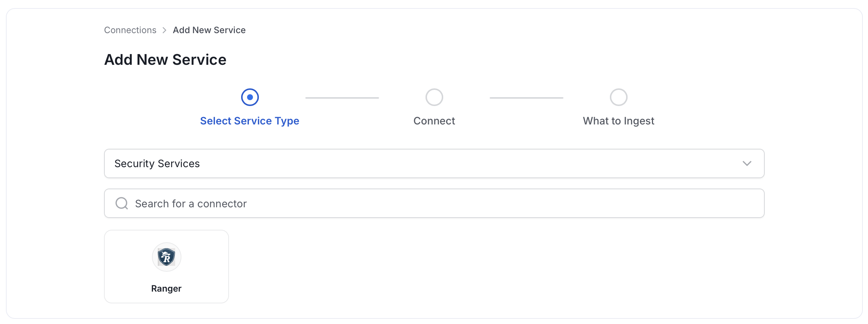The image size is (868, 324).
Task: Click the progress line between Select Service Type and Connect
Action: 342,98
